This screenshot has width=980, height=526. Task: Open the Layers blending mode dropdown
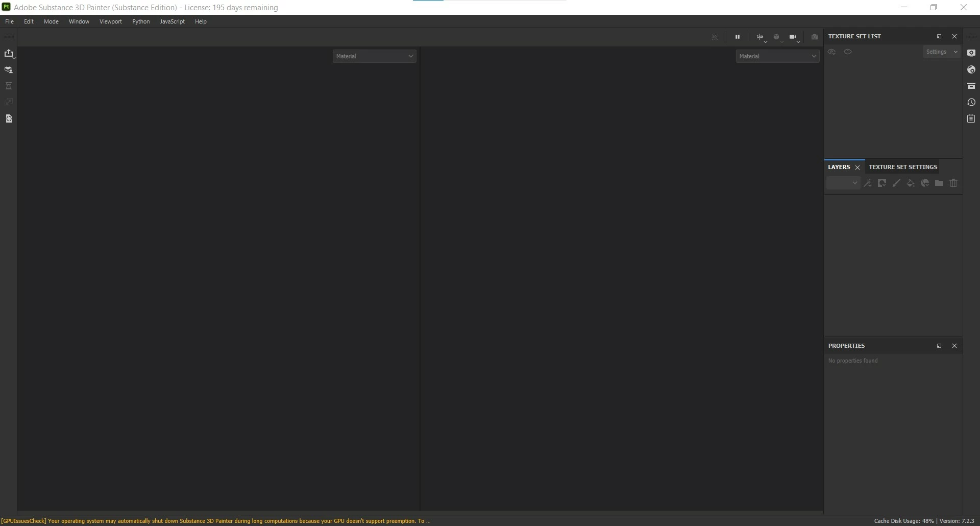pos(843,183)
